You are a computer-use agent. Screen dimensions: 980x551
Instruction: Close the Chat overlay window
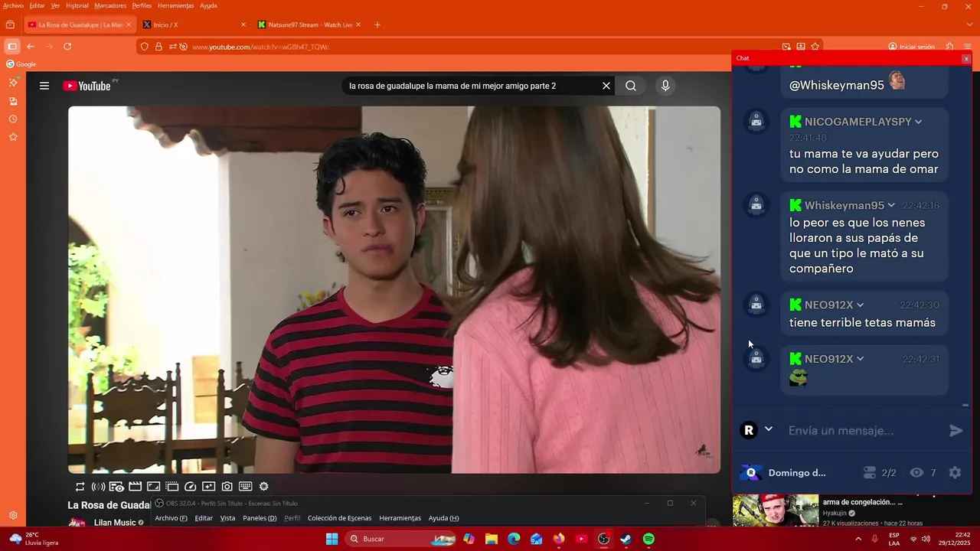[966, 58]
